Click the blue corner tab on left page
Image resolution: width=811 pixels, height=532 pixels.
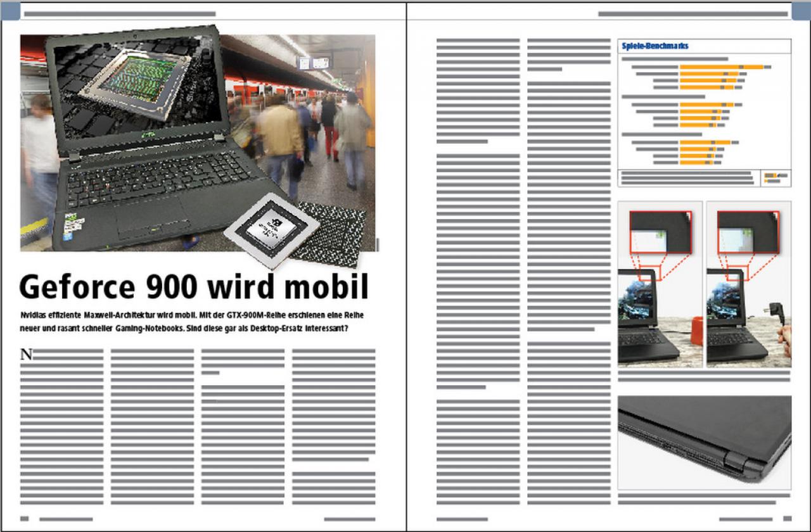(10, 11)
